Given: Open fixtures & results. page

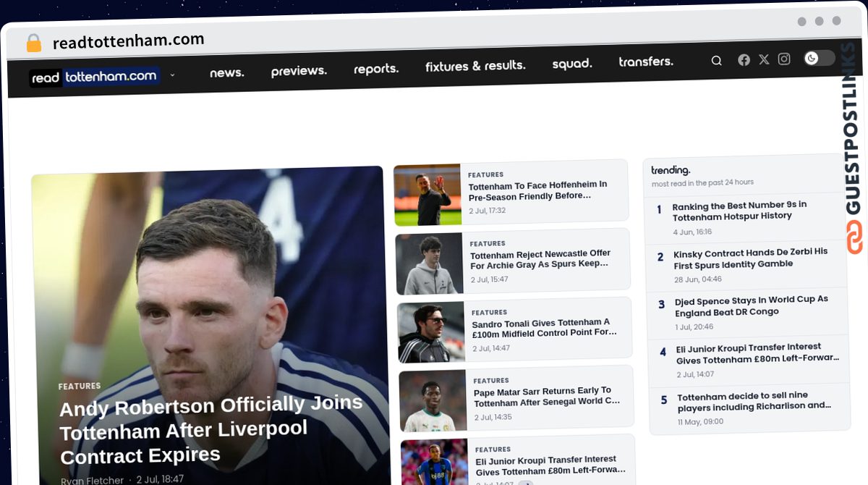Looking at the screenshot, I should (x=475, y=66).
